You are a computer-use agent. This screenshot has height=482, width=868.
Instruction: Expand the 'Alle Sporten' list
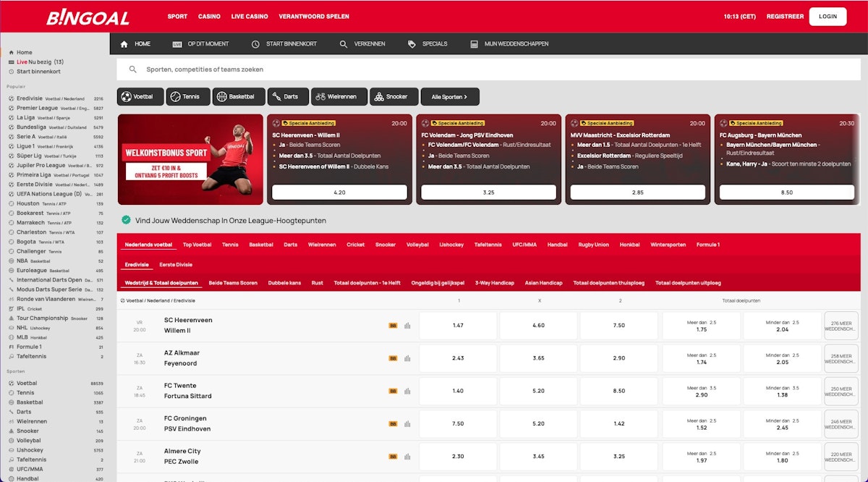click(450, 96)
